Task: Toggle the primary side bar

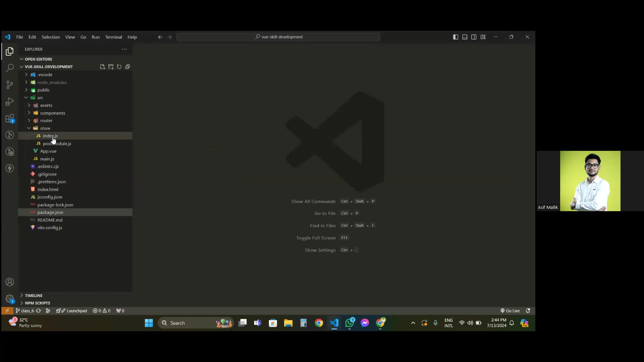Action: (455, 37)
